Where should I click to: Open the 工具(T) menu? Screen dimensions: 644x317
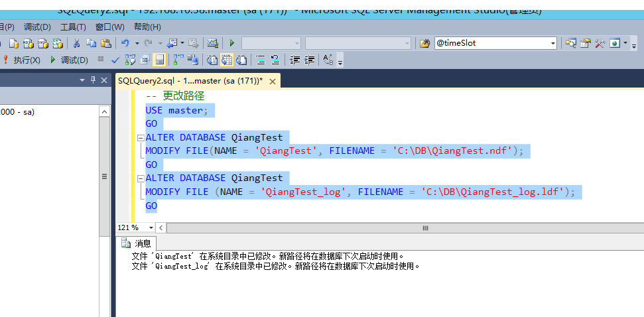(x=73, y=27)
